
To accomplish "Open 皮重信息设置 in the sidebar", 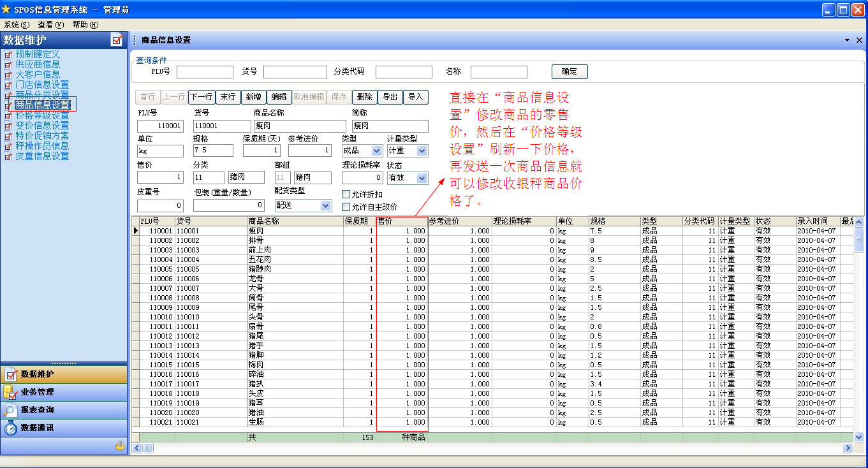I will coord(42,157).
